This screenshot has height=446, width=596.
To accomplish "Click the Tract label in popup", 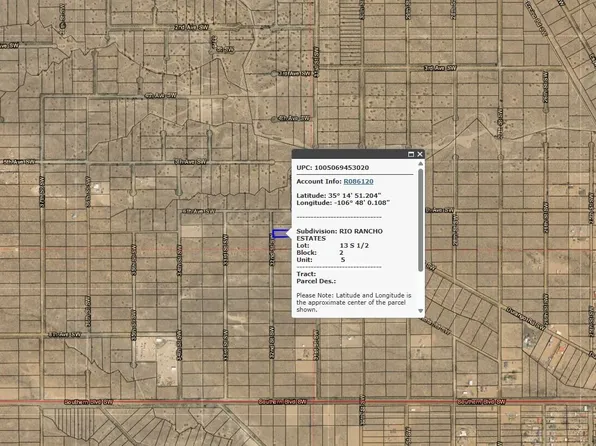I will (x=306, y=274).
